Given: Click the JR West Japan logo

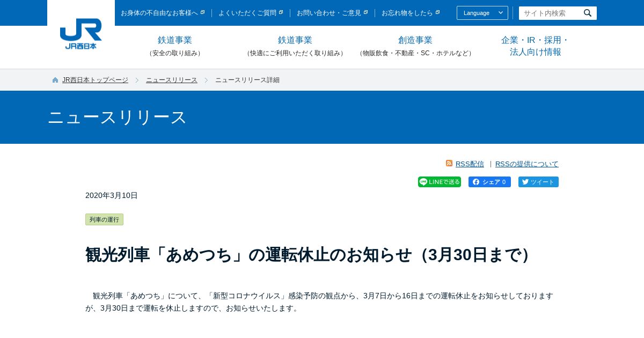Looking at the screenshot, I should point(81,34).
